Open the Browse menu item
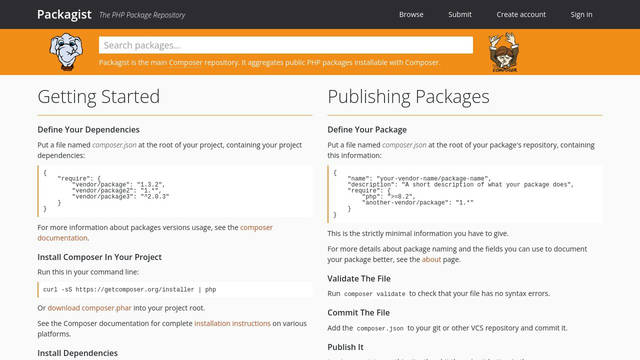640x360 pixels. pos(411,14)
